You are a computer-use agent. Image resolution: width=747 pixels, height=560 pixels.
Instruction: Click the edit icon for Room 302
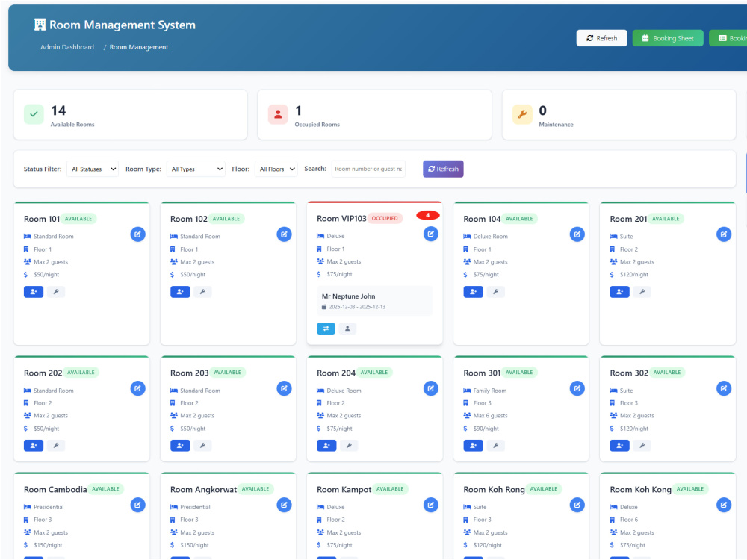click(x=724, y=388)
